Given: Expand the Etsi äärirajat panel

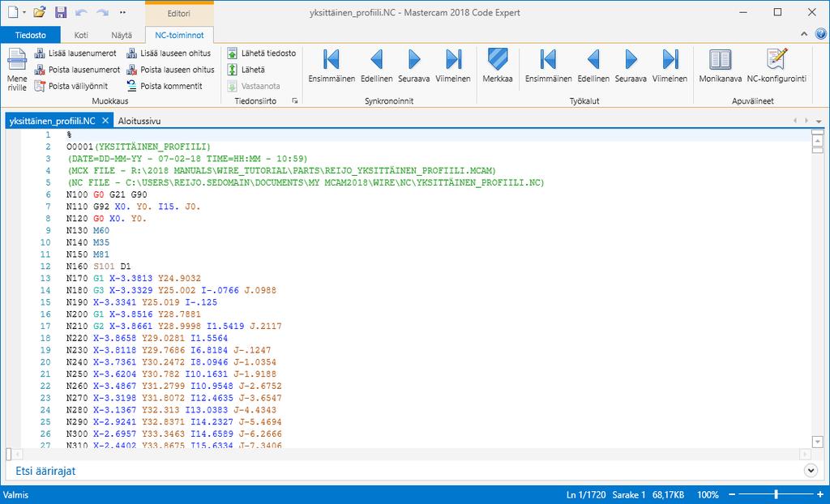Looking at the screenshot, I should (811, 470).
